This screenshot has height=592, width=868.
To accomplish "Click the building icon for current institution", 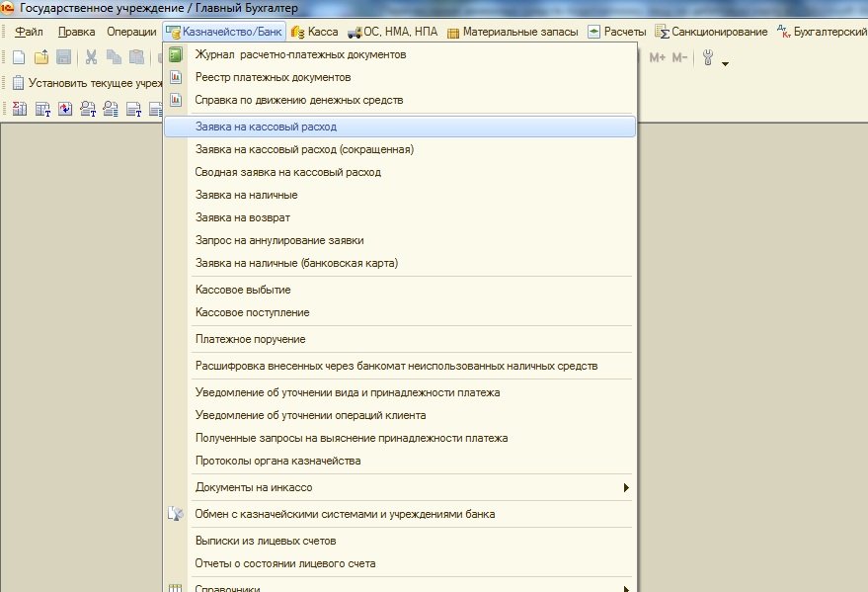I will [x=18, y=83].
